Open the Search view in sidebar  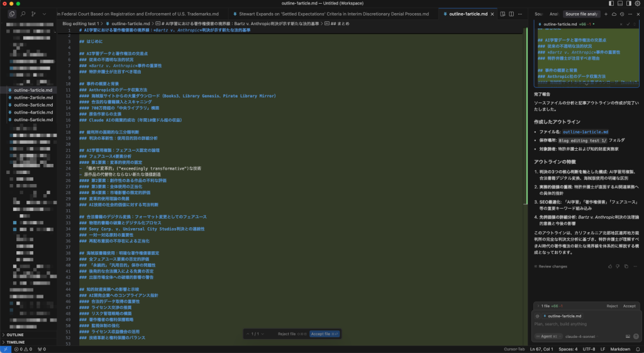pos(22,13)
